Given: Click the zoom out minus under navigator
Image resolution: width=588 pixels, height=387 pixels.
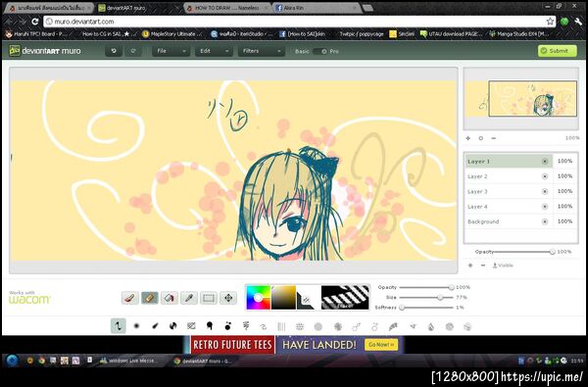Looking at the screenshot, I should (494, 138).
